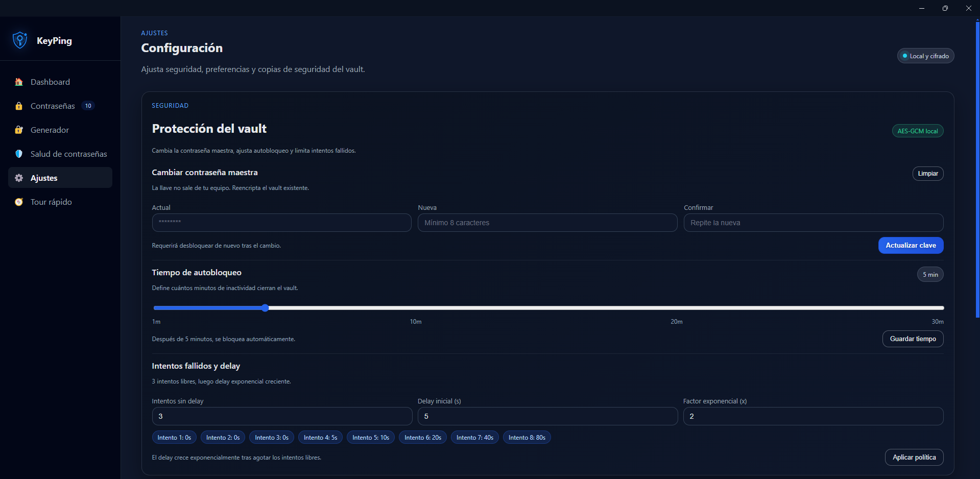Viewport: 980px width, 479px height.
Task: Click the Intento 8: 80s chip
Action: tap(527, 438)
